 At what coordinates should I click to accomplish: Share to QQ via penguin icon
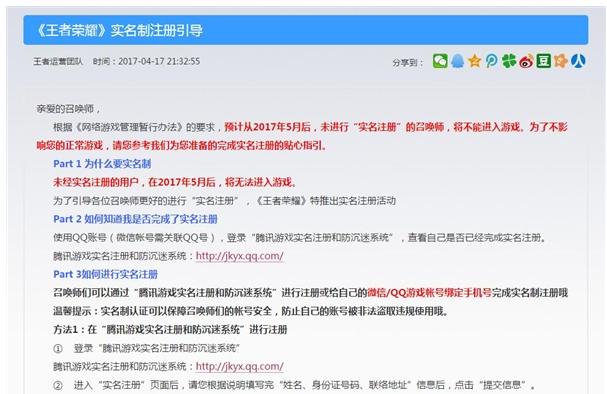tap(457, 61)
